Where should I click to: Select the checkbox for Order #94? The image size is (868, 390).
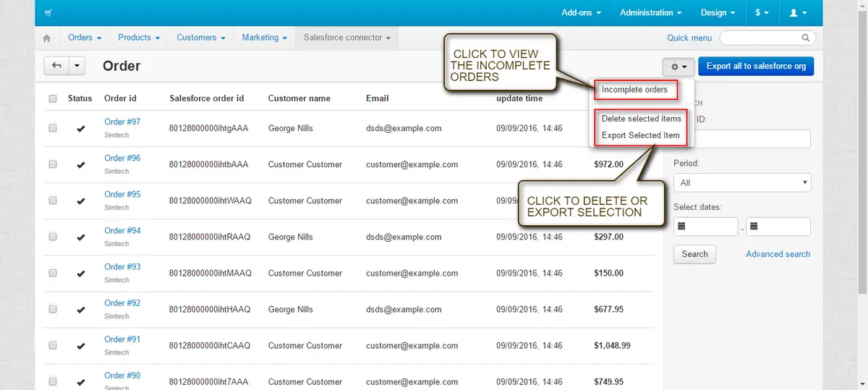point(52,237)
